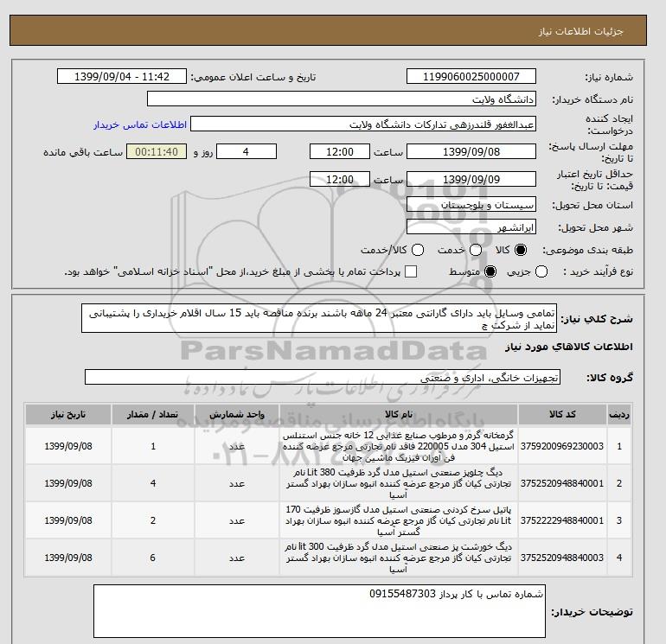This screenshot has height=644, width=666.
Task: Click the دیگ خورشت پز item name
Action: pos(399,558)
